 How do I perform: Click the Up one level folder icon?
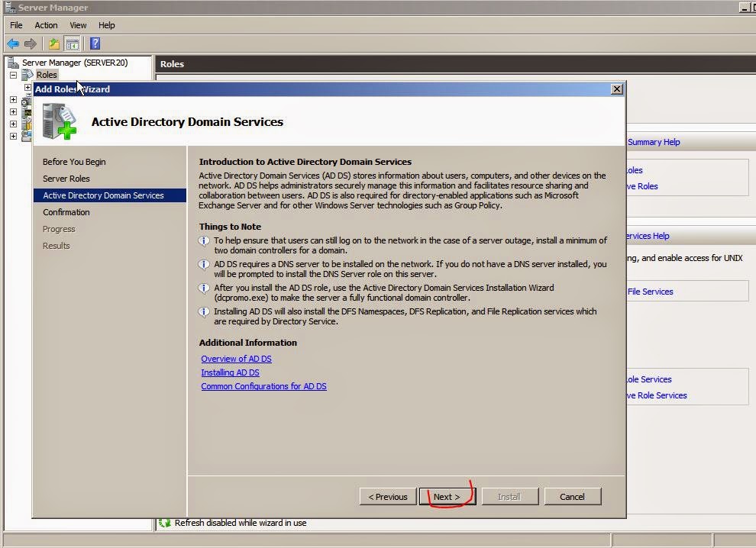pyautogui.click(x=54, y=44)
